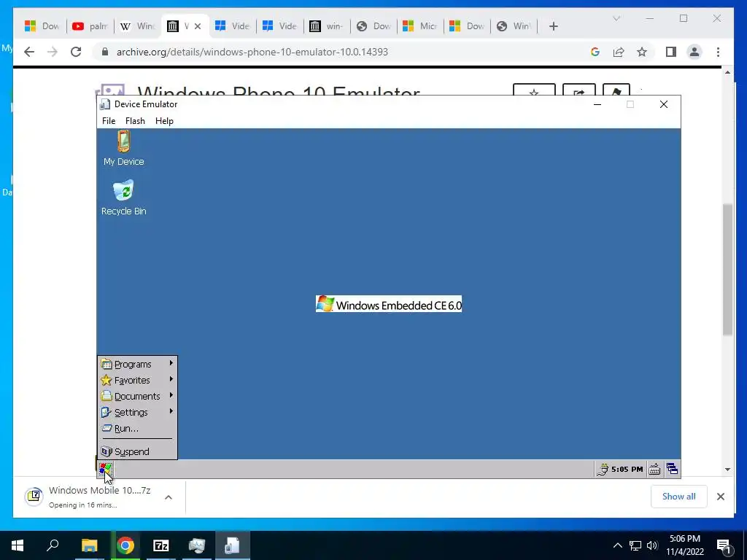The height and width of the screenshot is (560, 747).
Task: Open the Settings submenu
Action: (x=137, y=413)
